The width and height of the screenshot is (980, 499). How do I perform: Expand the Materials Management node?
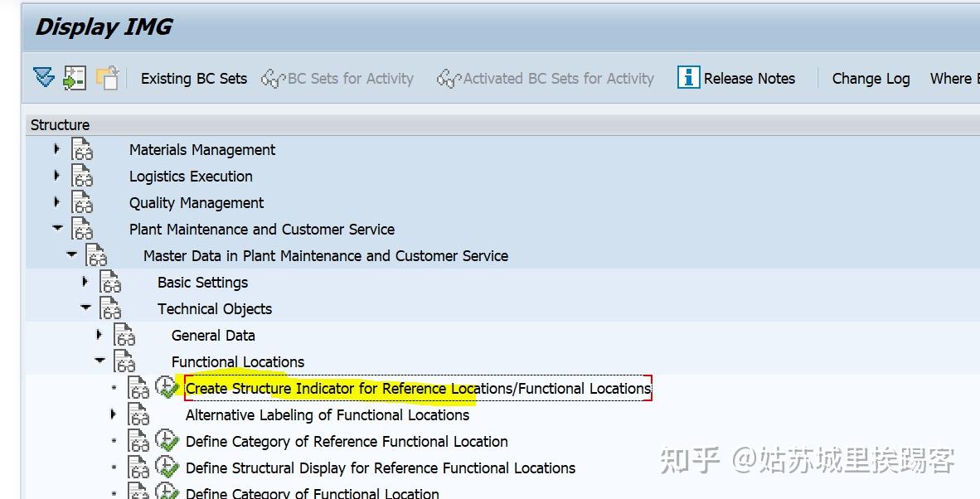point(57,148)
